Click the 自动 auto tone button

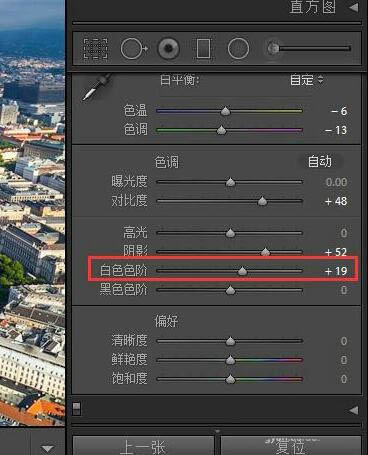[x=320, y=162]
